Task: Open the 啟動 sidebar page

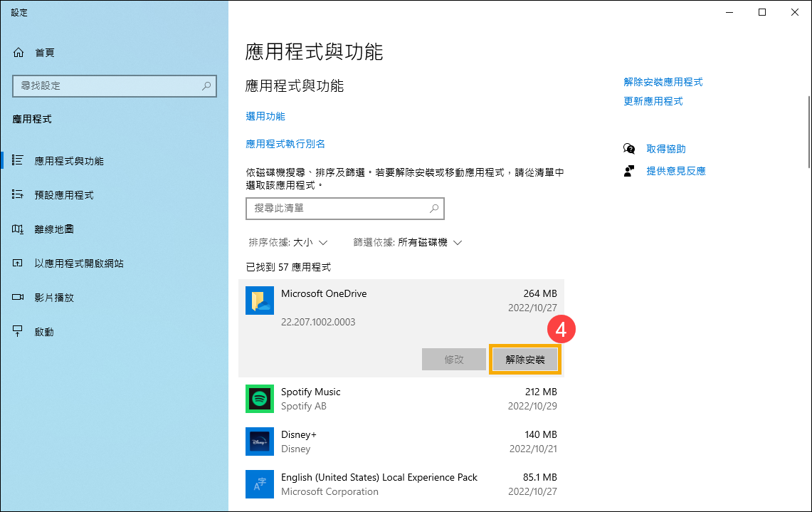Action: [115, 332]
